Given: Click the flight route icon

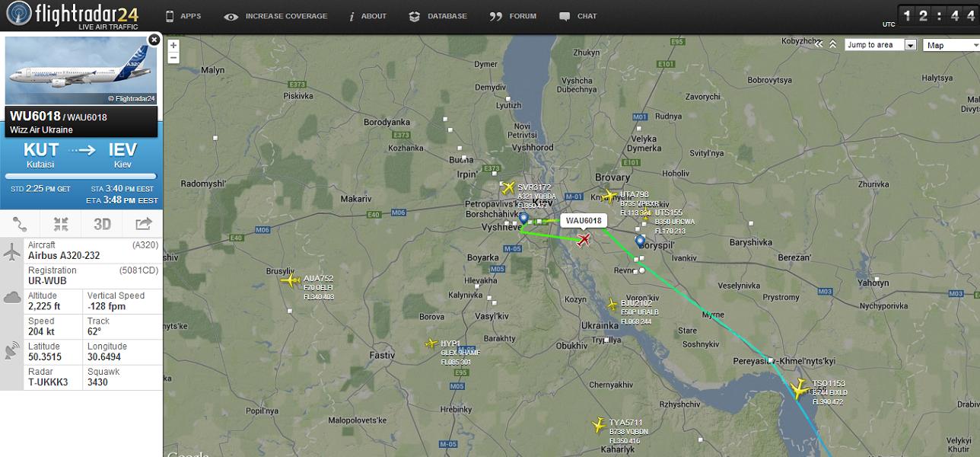Looking at the screenshot, I should (21, 224).
